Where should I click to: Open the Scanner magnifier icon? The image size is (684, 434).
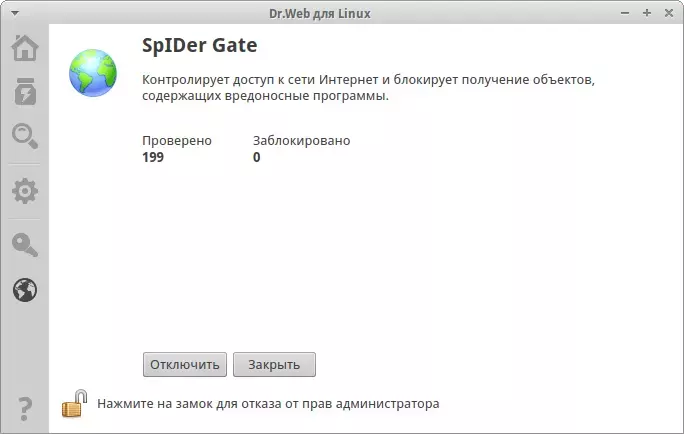[x=25, y=136]
